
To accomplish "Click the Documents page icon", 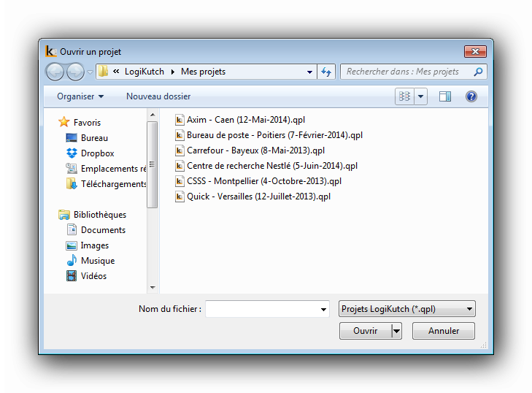I will 72,229.
